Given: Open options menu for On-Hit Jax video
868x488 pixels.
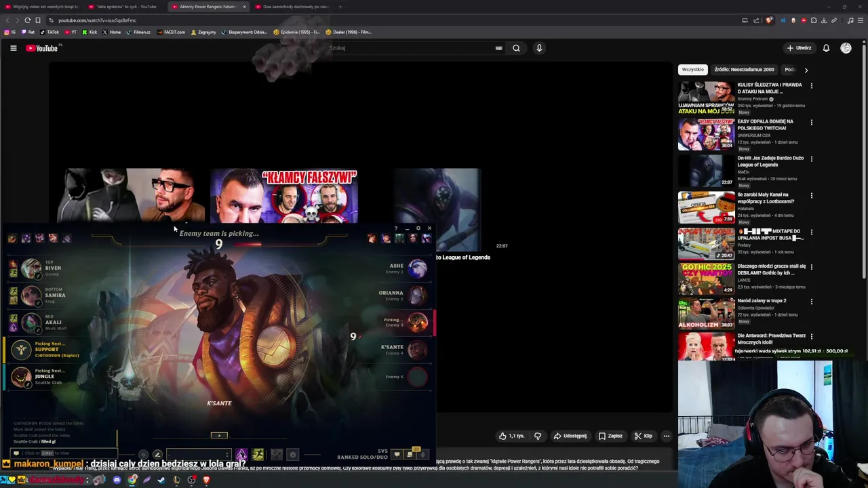Looking at the screenshot, I should click(x=811, y=159).
